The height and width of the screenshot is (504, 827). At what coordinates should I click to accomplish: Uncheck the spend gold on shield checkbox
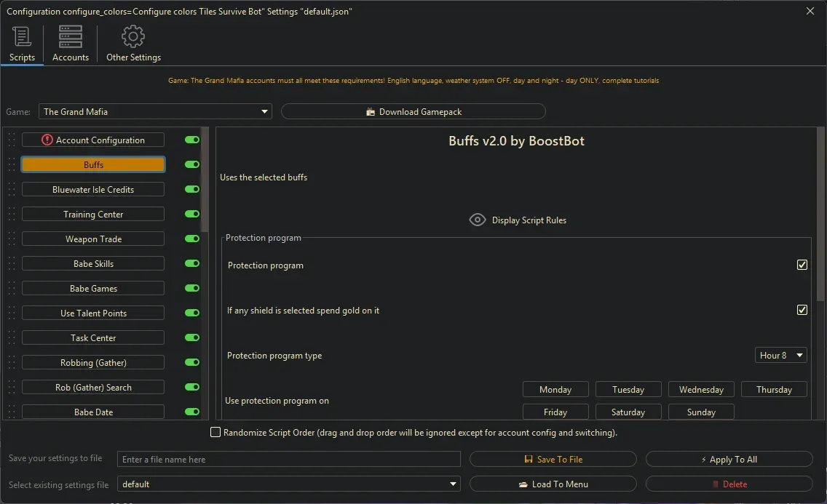click(x=802, y=311)
